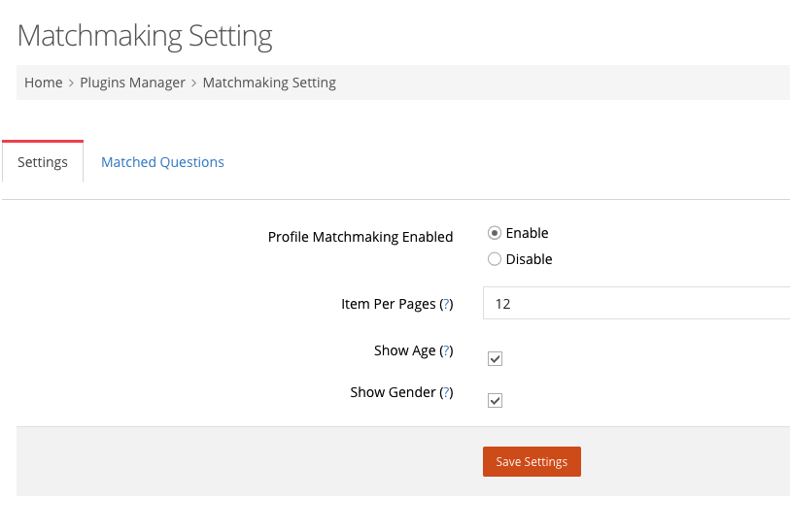Click the breadcrumb chevron after Plugins Manager
Image resolution: width=790 pixels, height=532 pixels.
pos(194,83)
